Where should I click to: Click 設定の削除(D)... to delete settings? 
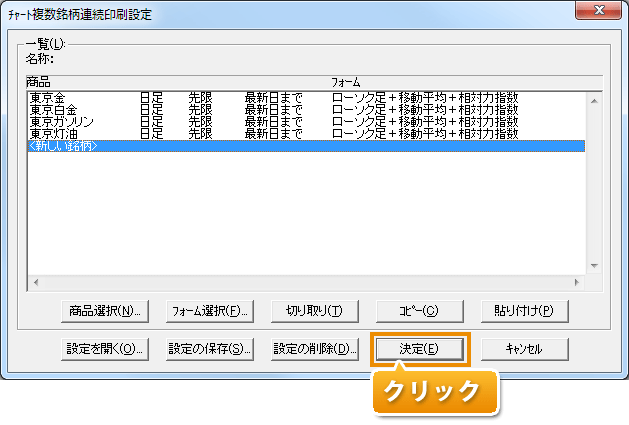[314, 348]
